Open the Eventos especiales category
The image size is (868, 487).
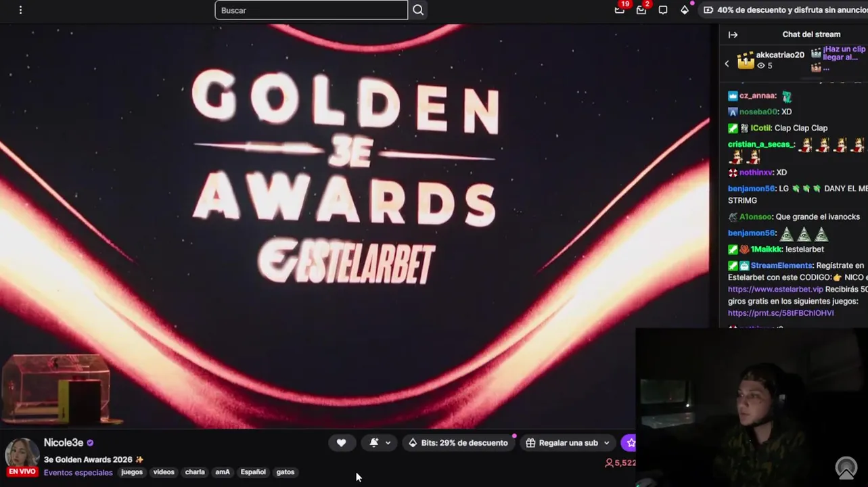(x=78, y=473)
